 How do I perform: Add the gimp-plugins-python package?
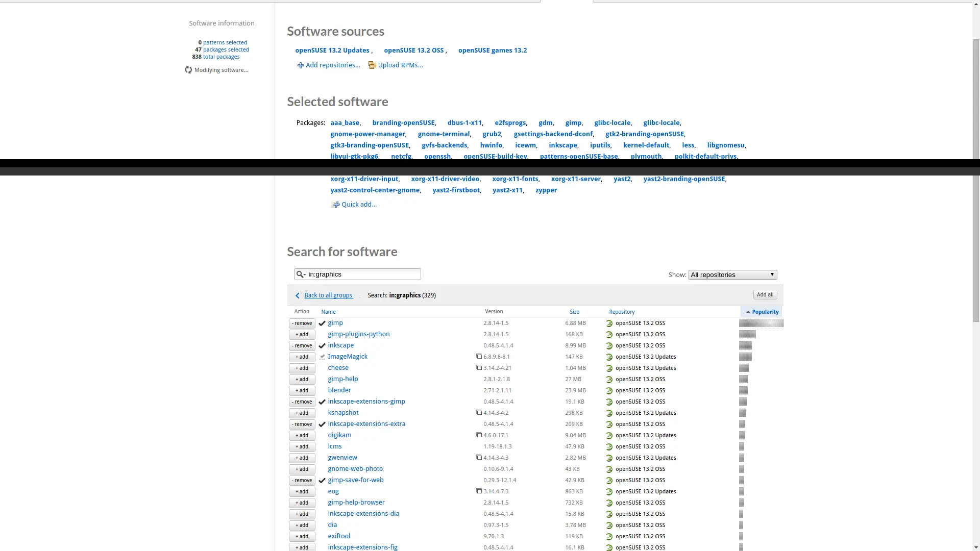pos(302,335)
